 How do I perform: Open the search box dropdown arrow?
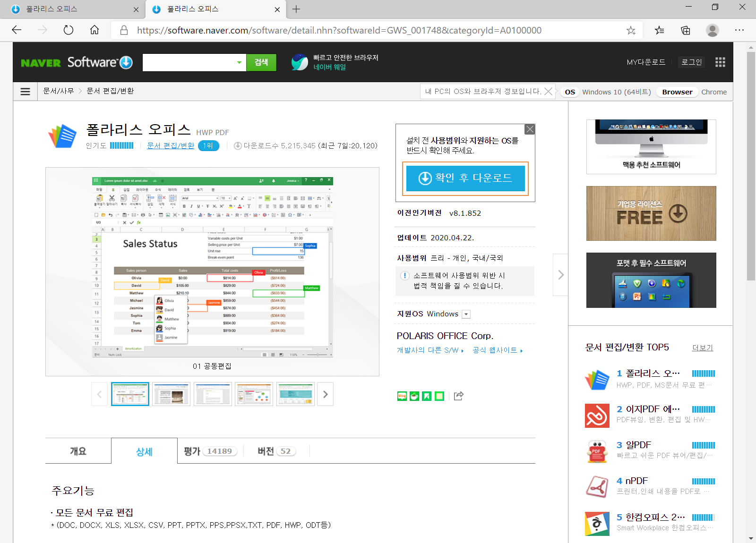click(239, 62)
